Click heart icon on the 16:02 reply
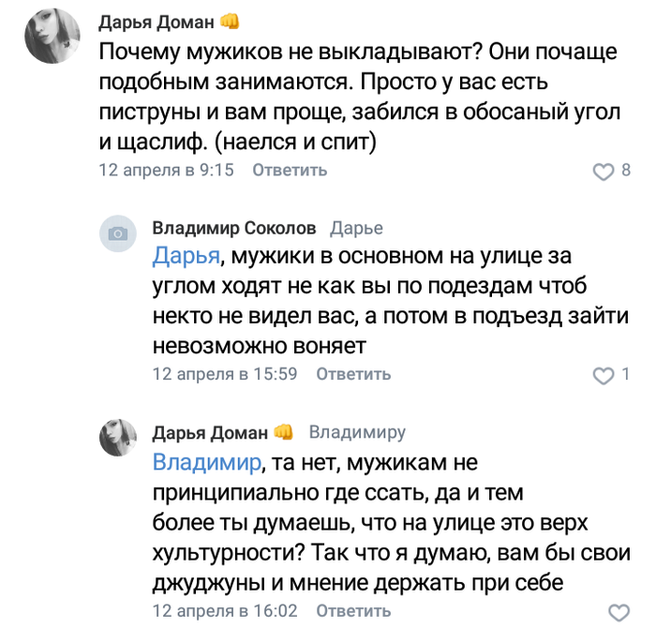The height and width of the screenshot is (644, 656). (619, 613)
